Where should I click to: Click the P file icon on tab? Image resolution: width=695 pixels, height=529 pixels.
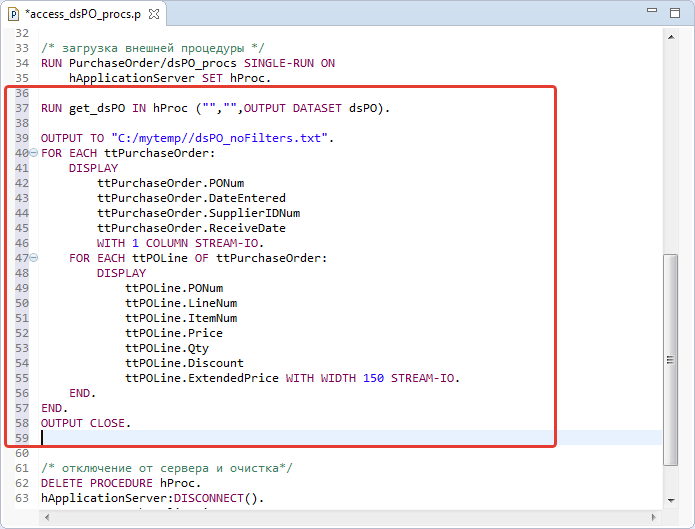(14, 14)
